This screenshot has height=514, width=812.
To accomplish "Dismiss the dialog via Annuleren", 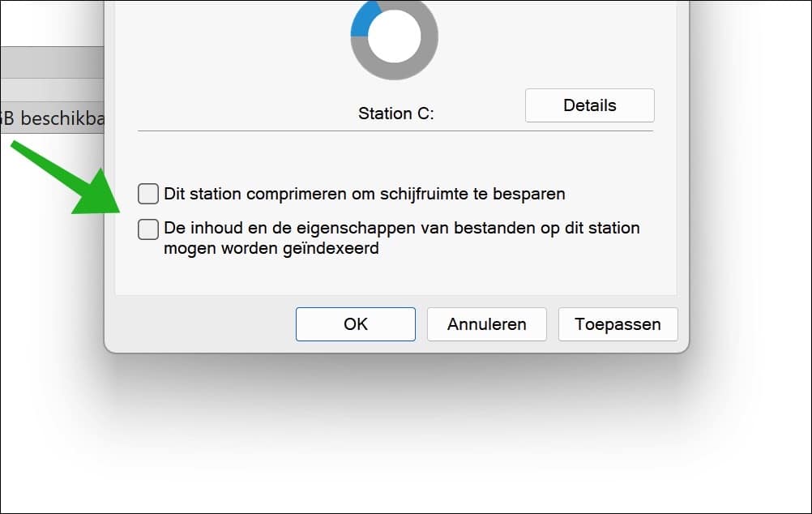I will point(486,323).
